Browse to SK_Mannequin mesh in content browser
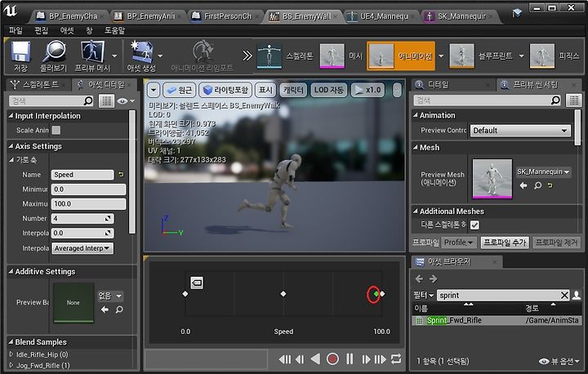Screen dimensions: 588x374 pos(537,185)
